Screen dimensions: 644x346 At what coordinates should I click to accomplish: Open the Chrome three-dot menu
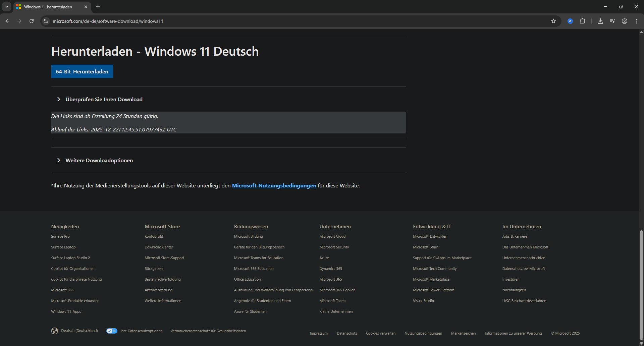pyautogui.click(x=636, y=21)
